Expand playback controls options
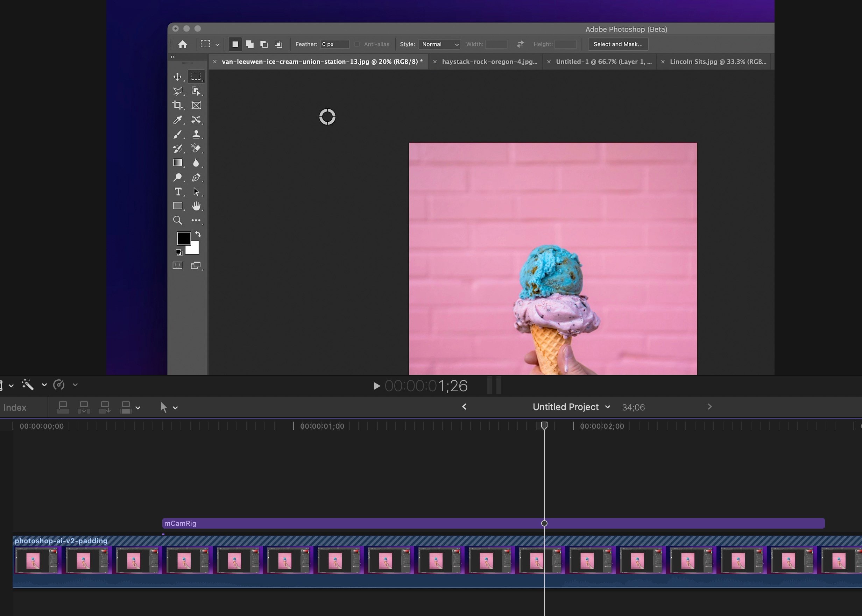Image resolution: width=862 pixels, height=616 pixels. [75, 385]
